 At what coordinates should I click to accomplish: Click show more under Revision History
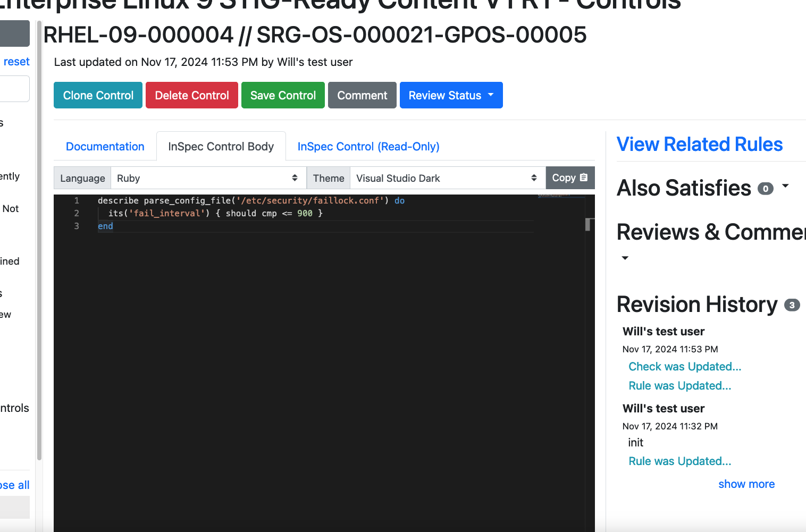746,484
